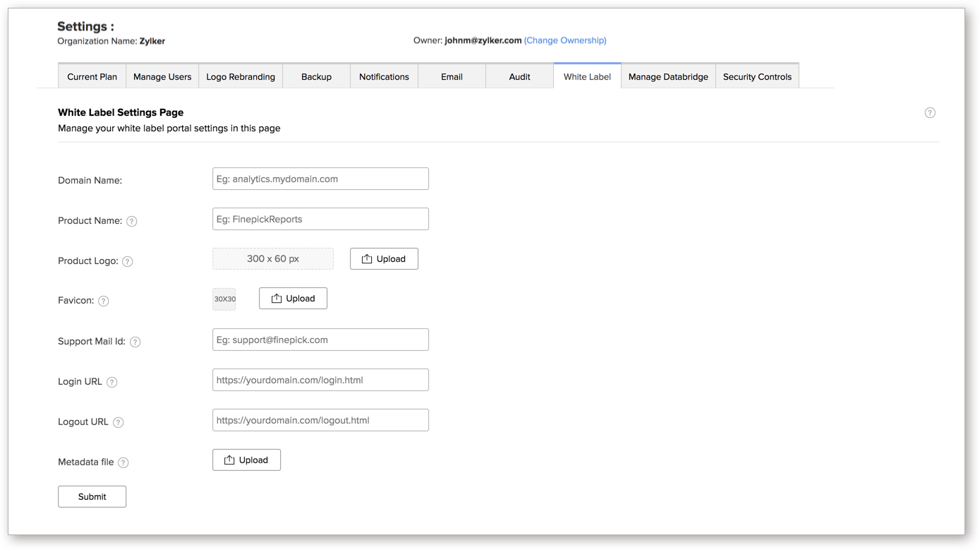The image size is (980, 550).
Task: Click help icon beside Support Mail Id
Action: click(x=135, y=342)
